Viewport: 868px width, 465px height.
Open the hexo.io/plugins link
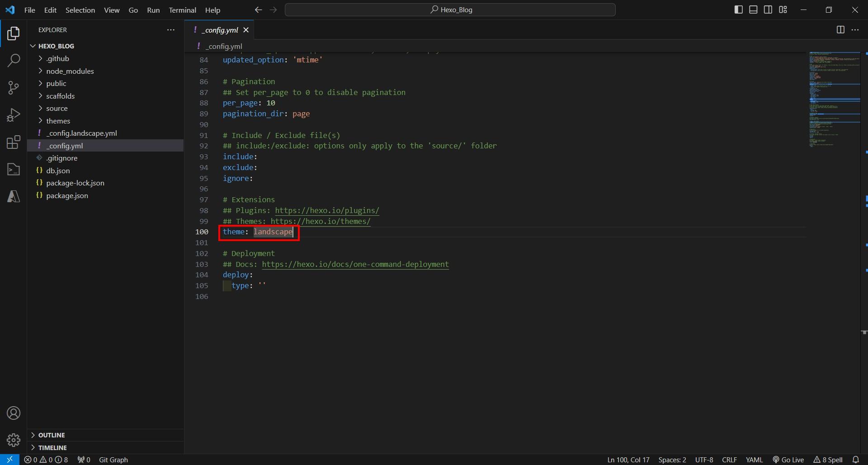click(327, 210)
